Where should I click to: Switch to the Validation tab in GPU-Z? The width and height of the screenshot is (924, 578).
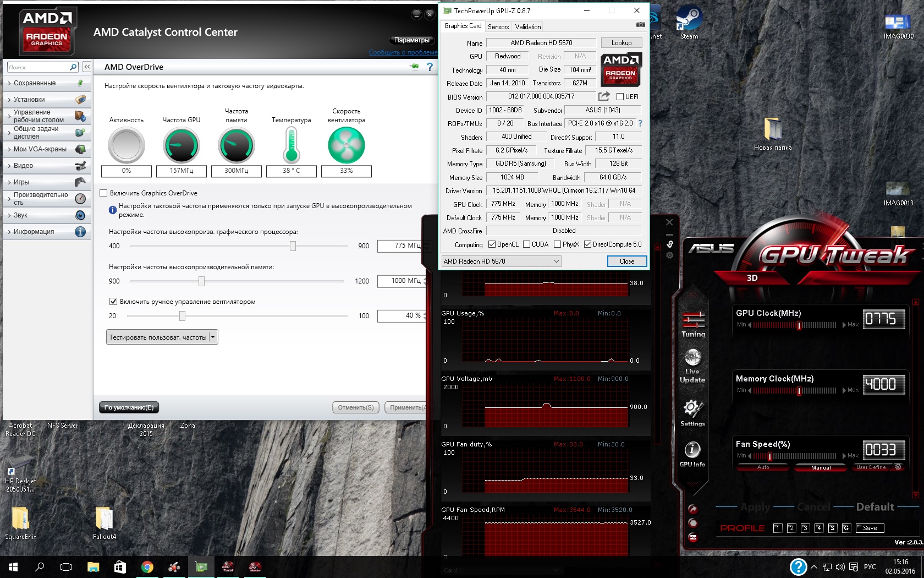[528, 26]
